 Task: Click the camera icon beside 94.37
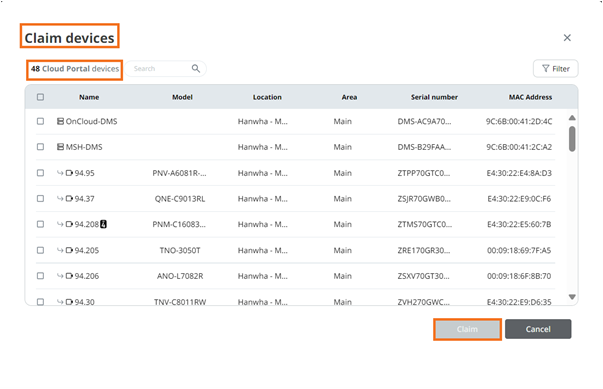[x=69, y=199]
